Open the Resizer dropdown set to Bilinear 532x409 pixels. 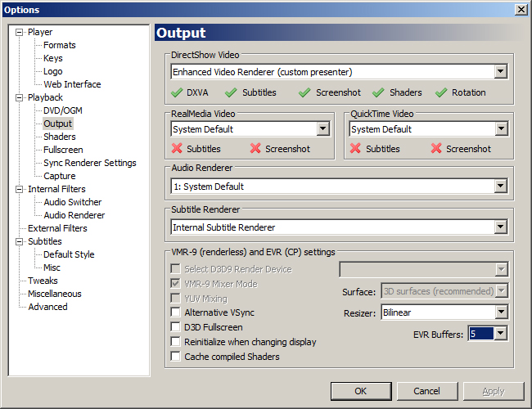500,312
